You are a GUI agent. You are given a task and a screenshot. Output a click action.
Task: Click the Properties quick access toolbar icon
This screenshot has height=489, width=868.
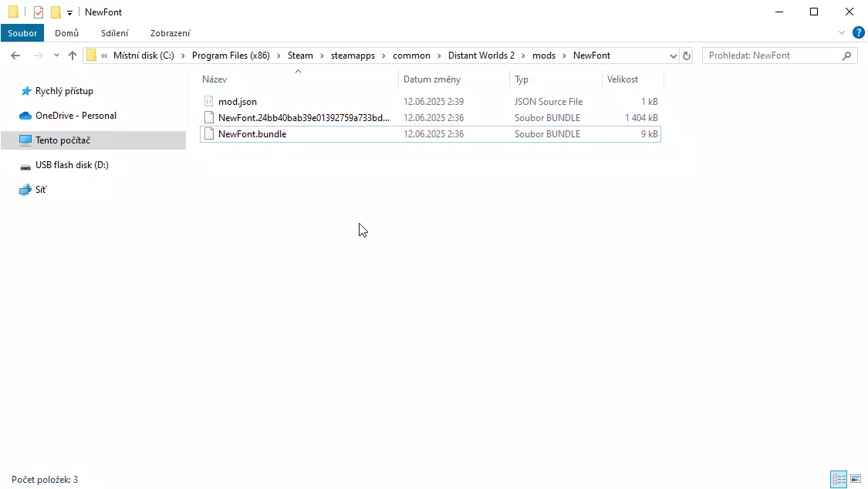39,12
